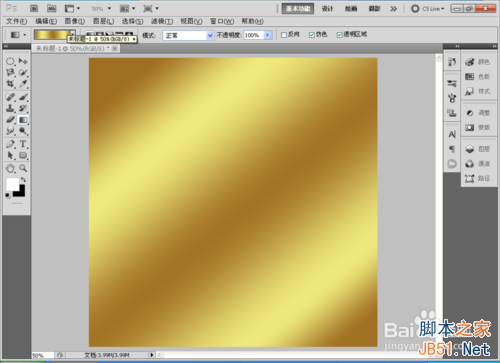Toggle the Transparency (透明区域) checkbox
The image size is (500, 363).
point(339,35)
